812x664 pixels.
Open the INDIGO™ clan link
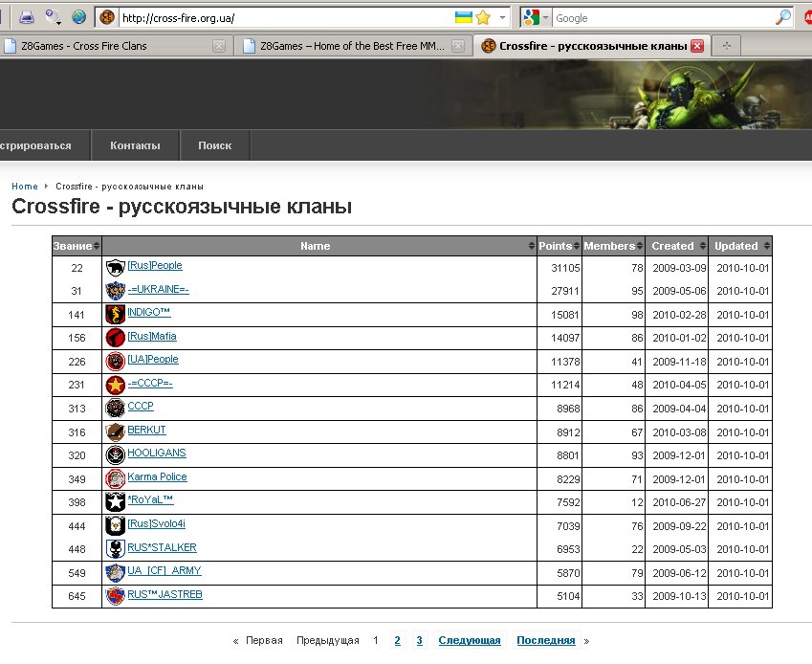click(148, 312)
